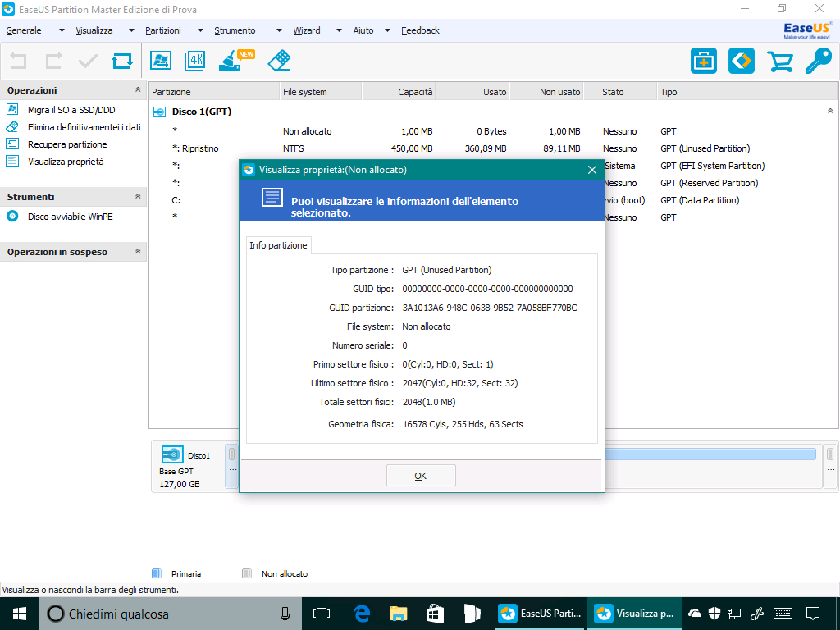Open the Migrate OS toolbar icon
The width and height of the screenshot is (840, 630).
point(161,61)
